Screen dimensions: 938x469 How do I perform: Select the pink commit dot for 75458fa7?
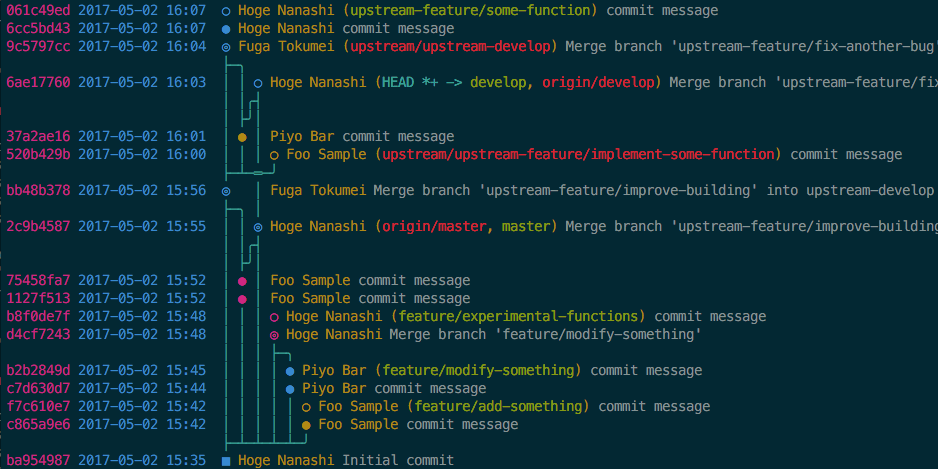coord(242,281)
